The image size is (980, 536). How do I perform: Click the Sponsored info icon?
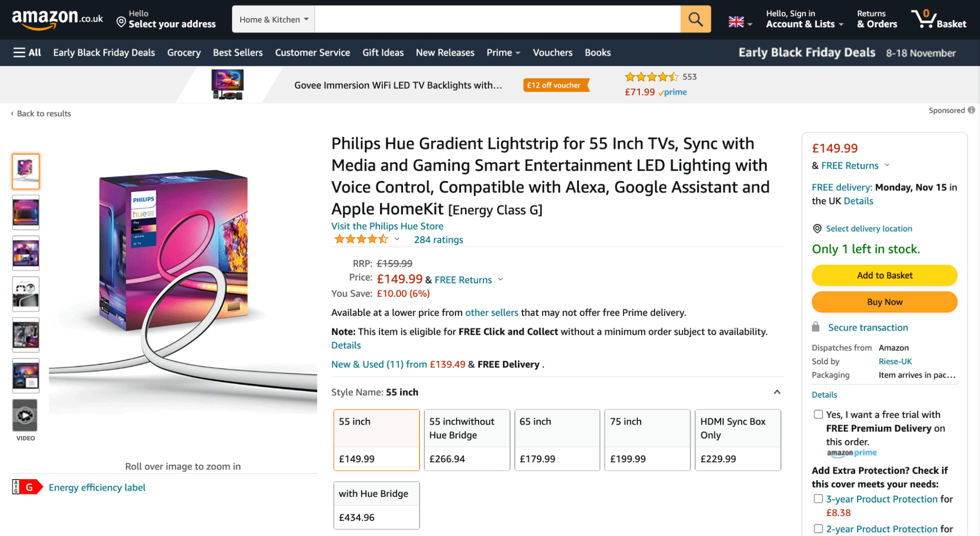971,110
